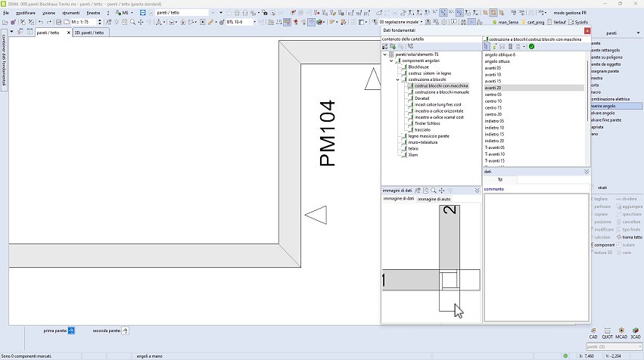Close the Dati fondamentali dialog

(587, 30)
